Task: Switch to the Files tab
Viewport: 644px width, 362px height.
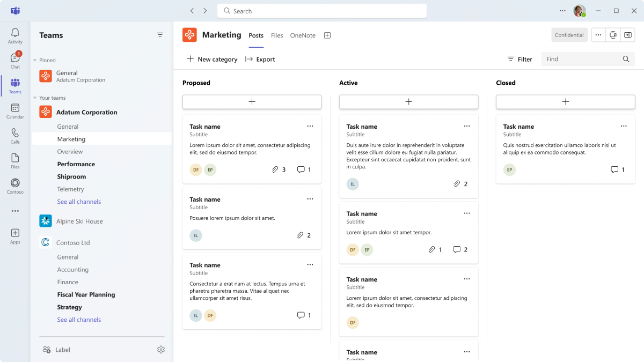Action: tap(277, 35)
